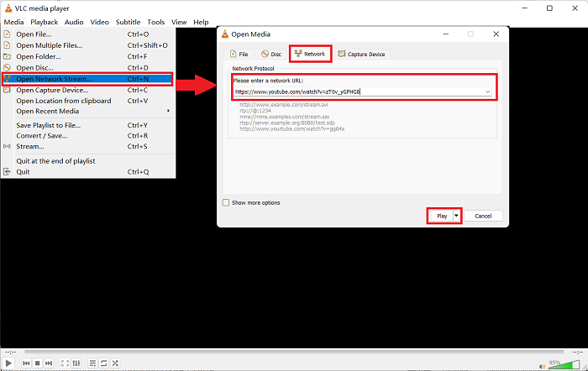Image resolution: width=588 pixels, height=371 pixels.
Task: Click the cone icon in the Open Media title bar
Action: [224, 34]
